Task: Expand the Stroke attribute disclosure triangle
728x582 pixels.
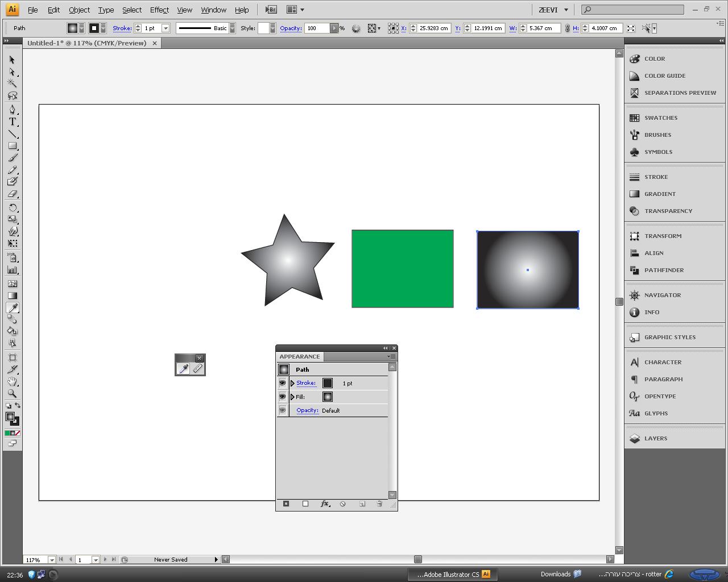Action: click(x=292, y=383)
